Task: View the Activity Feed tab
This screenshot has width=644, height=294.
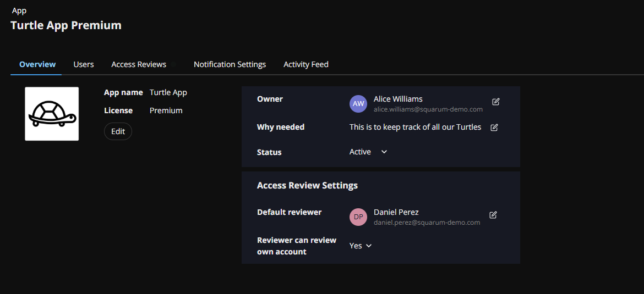Action: (306, 64)
